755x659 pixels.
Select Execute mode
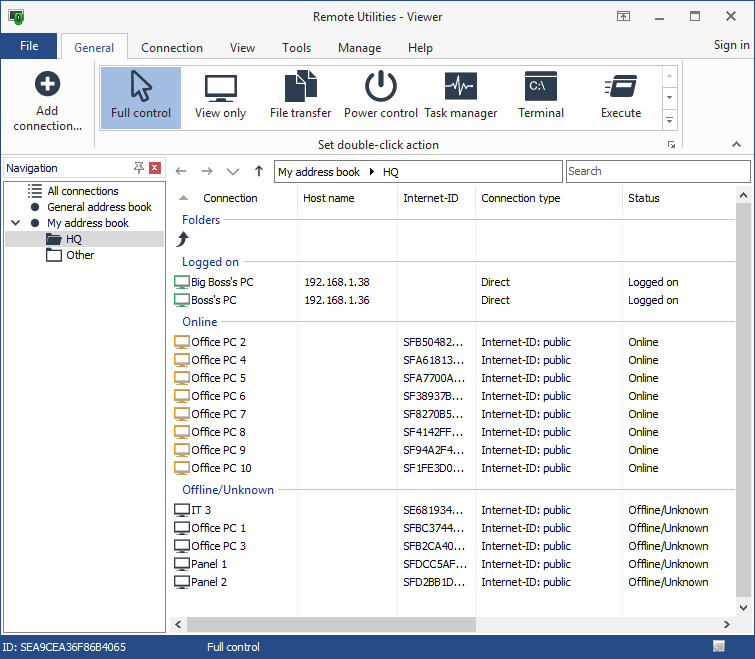coord(621,98)
